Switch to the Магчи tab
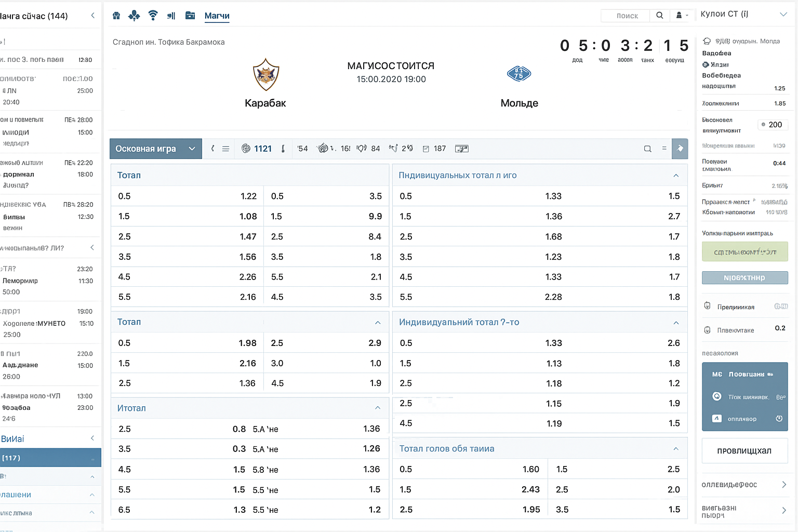Screen dimensions: 798x532 click(217, 16)
